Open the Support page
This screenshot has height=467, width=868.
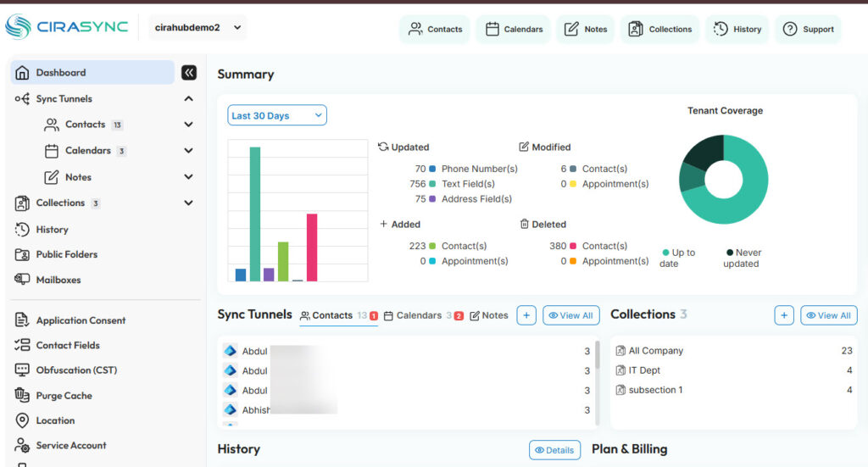coord(808,29)
